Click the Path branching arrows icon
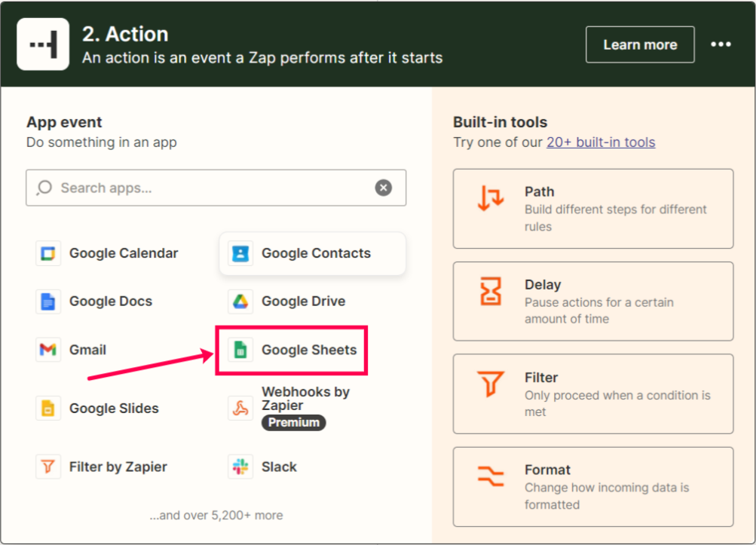The height and width of the screenshot is (545, 756). (491, 197)
